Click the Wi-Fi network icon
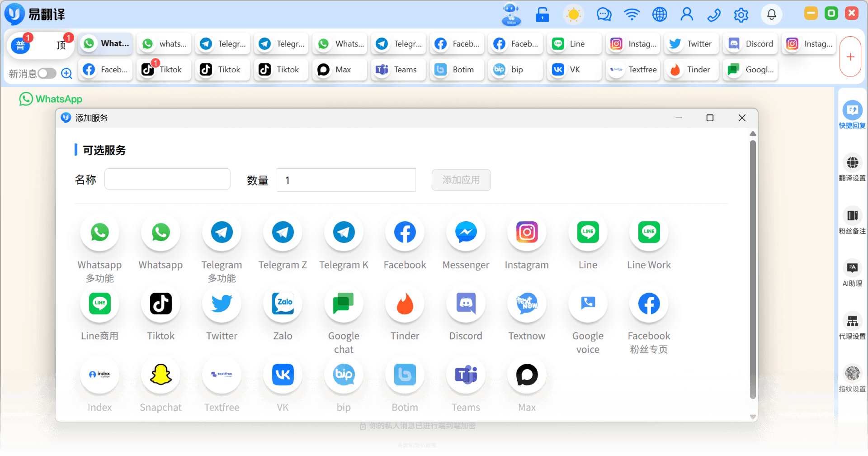Image resolution: width=868 pixels, height=456 pixels. point(632,14)
